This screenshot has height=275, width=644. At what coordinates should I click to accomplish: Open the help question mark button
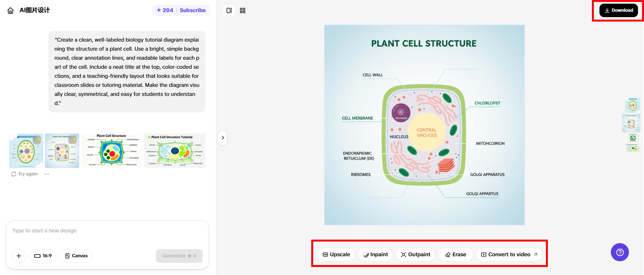pyautogui.click(x=620, y=252)
